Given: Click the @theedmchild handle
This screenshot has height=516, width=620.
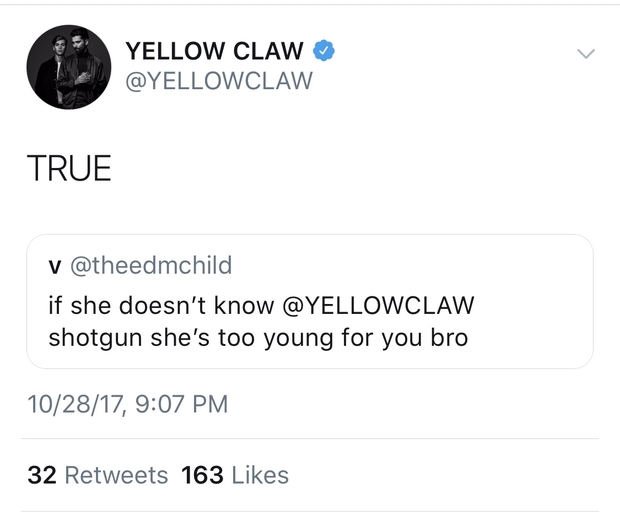Looking at the screenshot, I should tap(149, 265).
